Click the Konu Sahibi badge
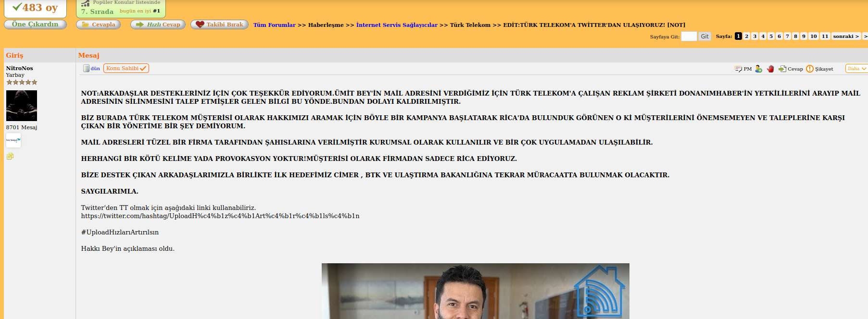The image size is (868, 319). coord(126,68)
